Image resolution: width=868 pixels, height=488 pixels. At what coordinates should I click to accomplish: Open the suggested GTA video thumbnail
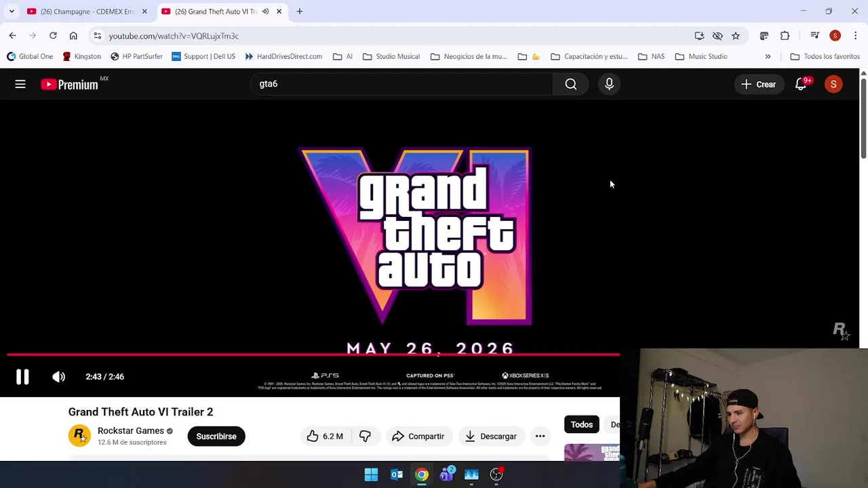point(592,452)
